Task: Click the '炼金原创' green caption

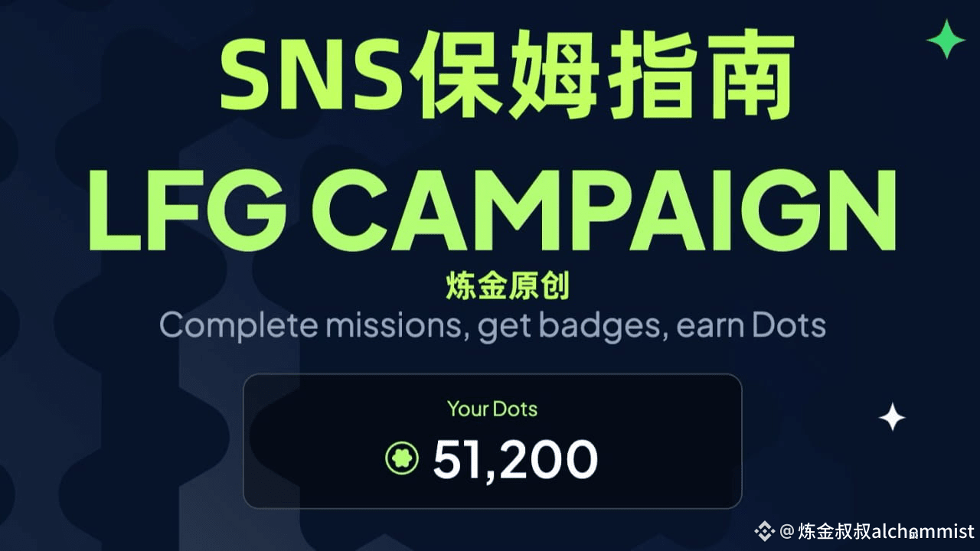Action: (x=508, y=287)
